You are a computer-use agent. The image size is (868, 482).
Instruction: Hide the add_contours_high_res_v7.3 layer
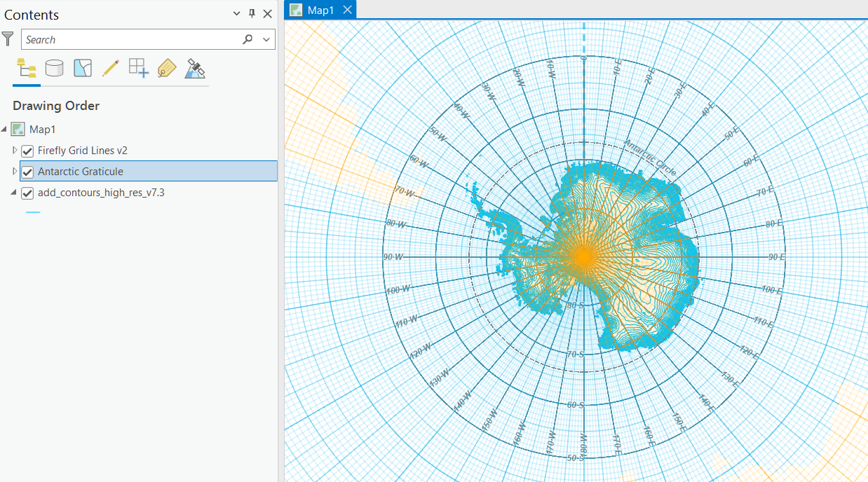(x=28, y=193)
